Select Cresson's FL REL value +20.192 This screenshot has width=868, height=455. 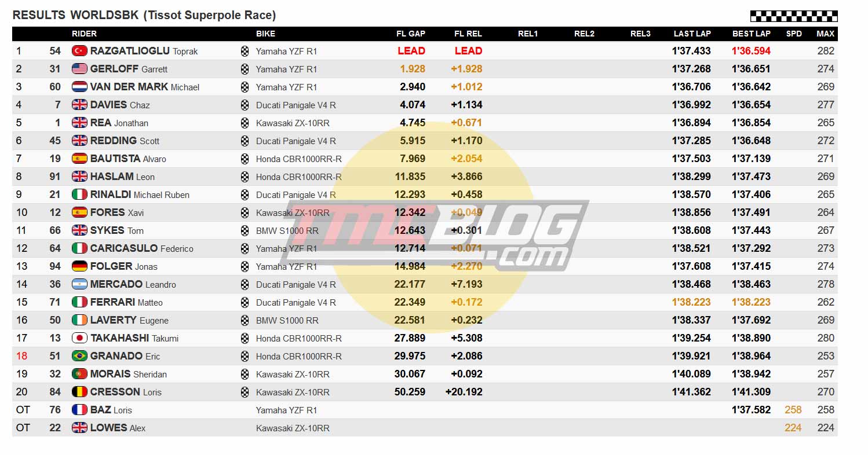coord(464,392)
